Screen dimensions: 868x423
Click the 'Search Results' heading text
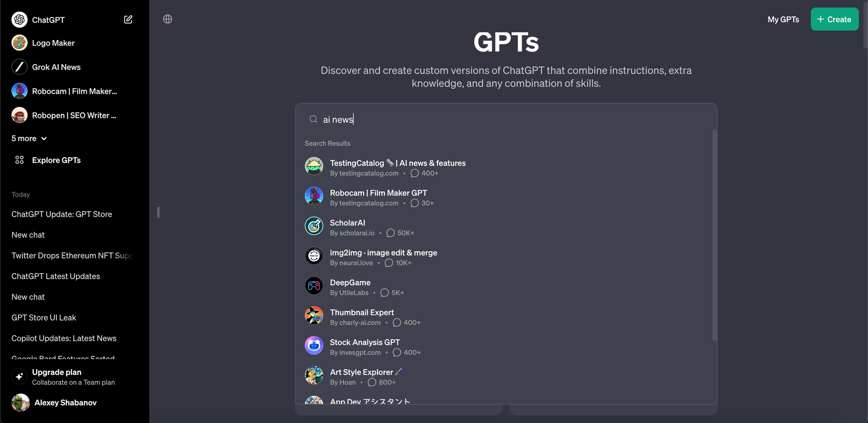pos(327,143)
